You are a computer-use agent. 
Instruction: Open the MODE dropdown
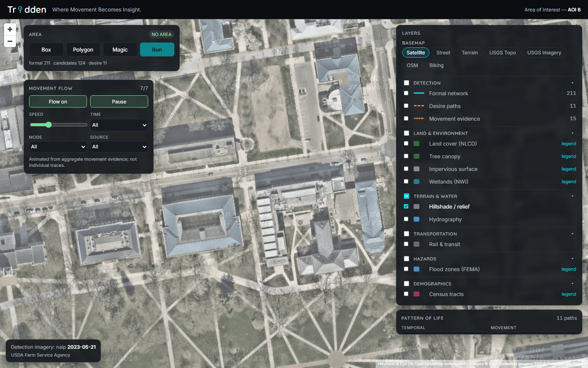58,147
